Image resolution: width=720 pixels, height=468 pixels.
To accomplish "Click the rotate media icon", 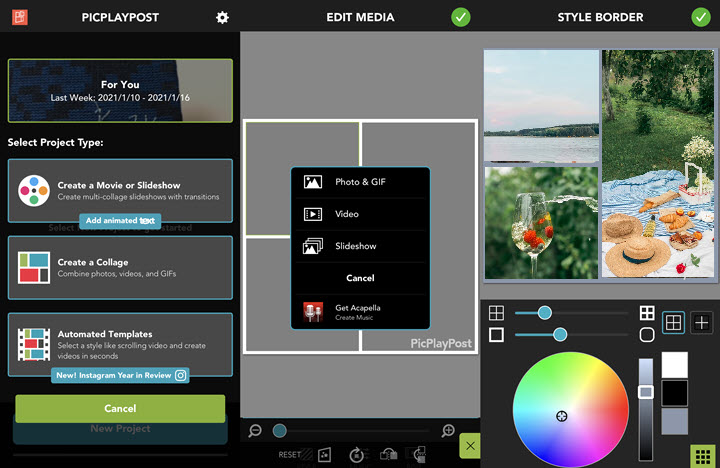I will click(356, 455).
